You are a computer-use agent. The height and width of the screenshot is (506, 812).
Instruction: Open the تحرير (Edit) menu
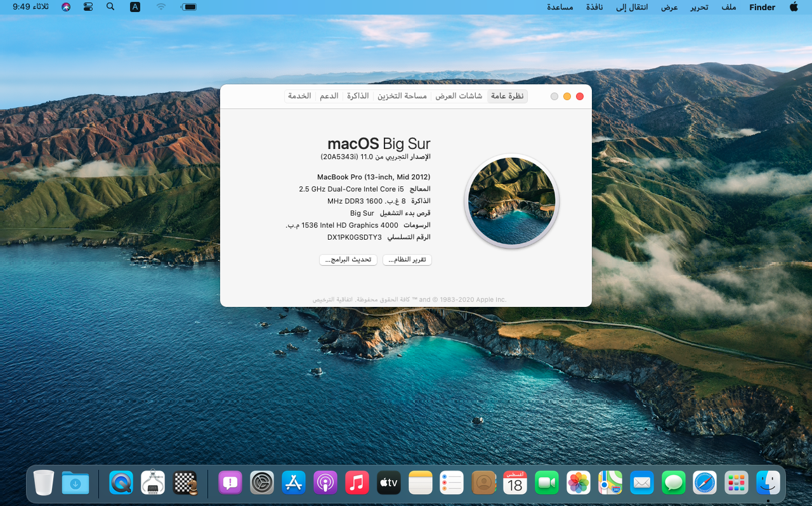click(x=698, y=7)
